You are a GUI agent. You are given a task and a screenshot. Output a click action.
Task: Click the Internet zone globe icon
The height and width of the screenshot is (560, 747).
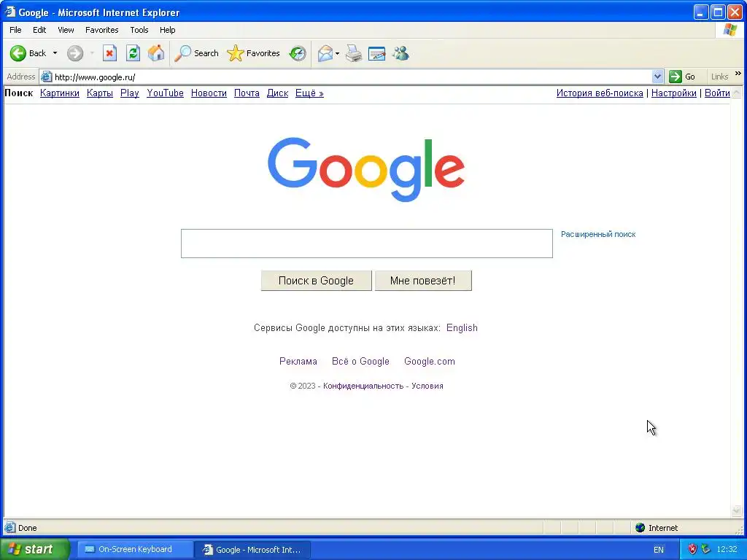click(640, 528)
